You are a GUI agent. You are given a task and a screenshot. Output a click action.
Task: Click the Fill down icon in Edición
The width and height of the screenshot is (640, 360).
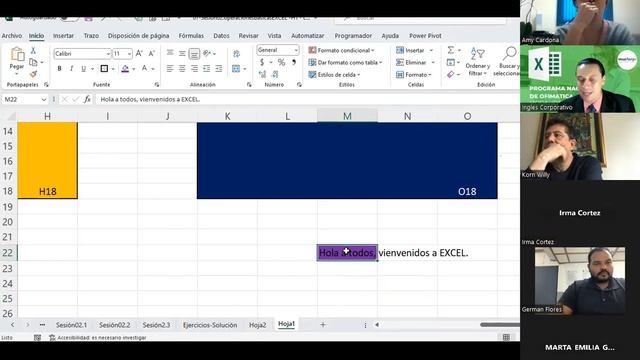click(451, 62)
